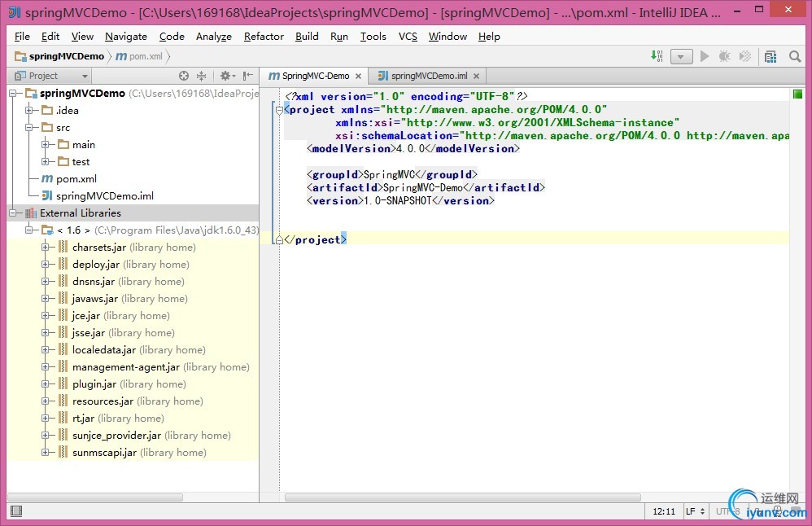This screenshot has width=812, height=526.
Task: Close the springMVCDemo.iml editor tab
Action: click(x=477, y=77)
